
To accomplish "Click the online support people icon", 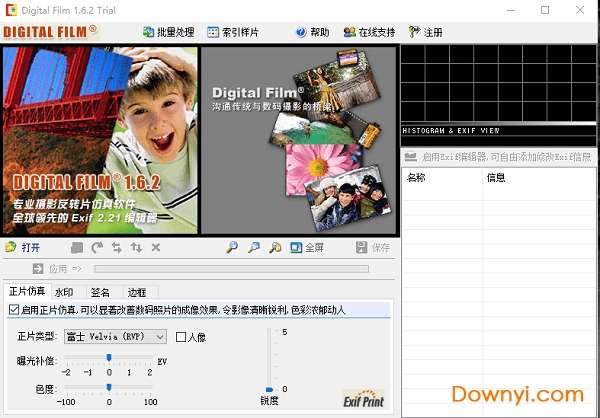I will click(x=349, y=32).
